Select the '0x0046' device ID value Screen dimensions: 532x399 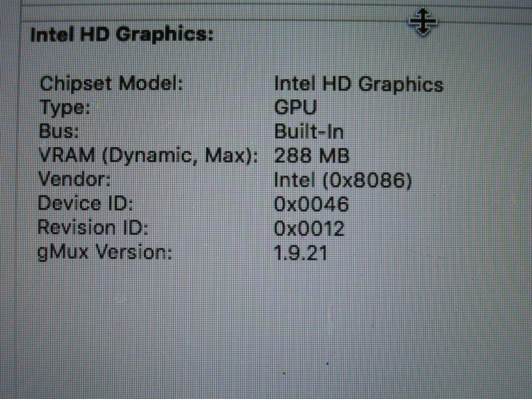pos(311,204)
